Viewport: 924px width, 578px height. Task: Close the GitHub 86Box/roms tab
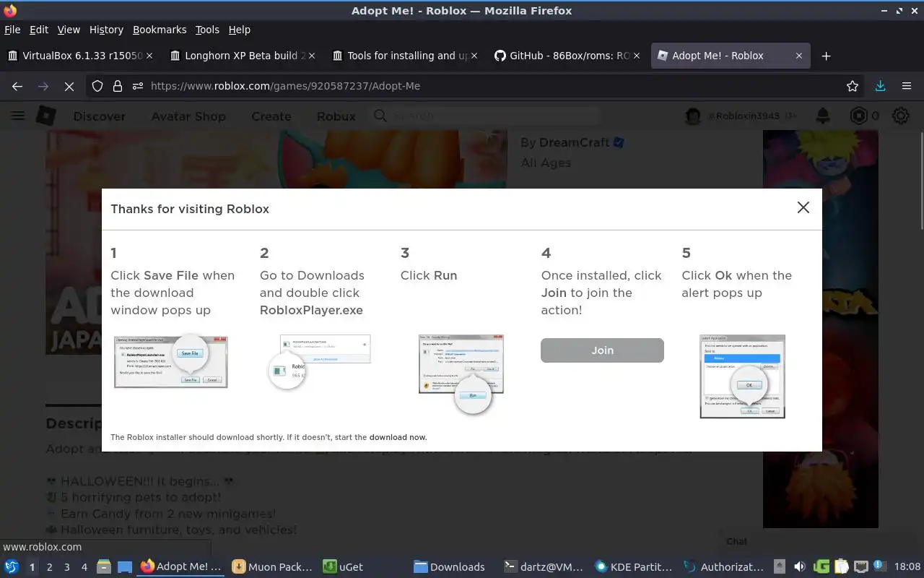[x=637, y=56]
